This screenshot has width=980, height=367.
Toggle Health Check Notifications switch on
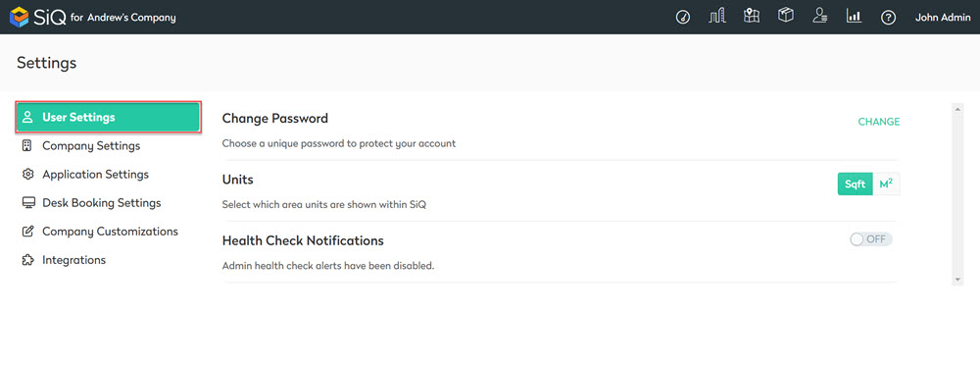870,239
